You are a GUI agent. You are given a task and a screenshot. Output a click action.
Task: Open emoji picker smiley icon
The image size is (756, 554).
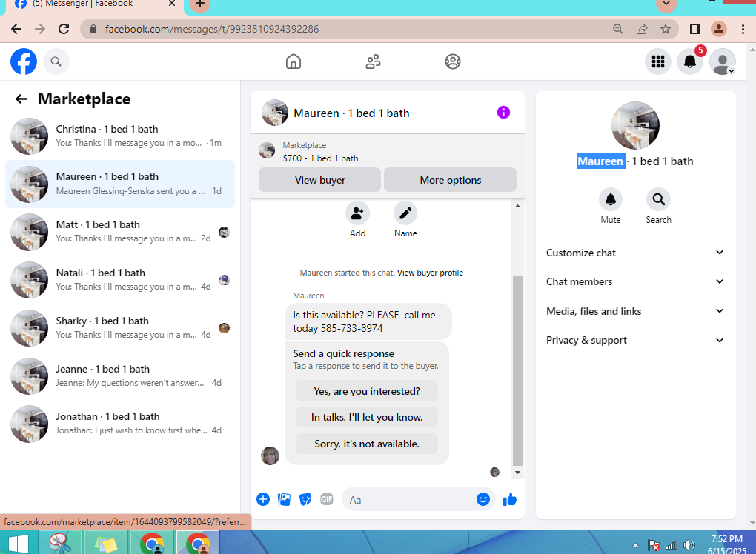(483, 499)
